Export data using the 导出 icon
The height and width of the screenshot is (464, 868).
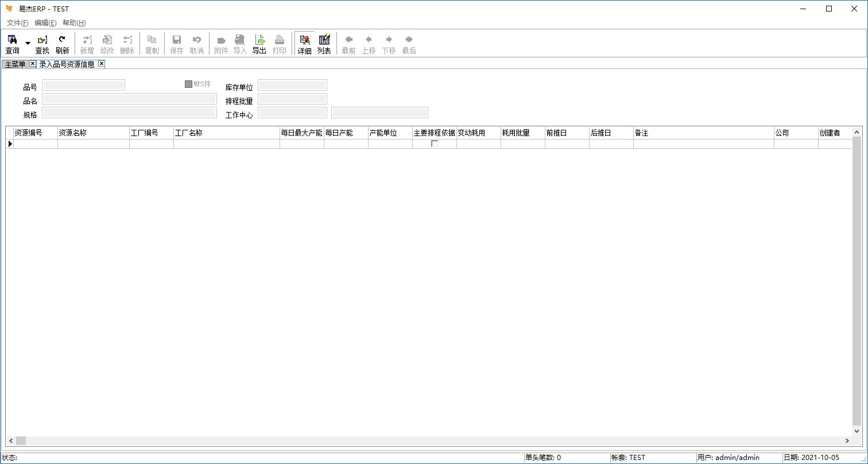tap(259, 44)
